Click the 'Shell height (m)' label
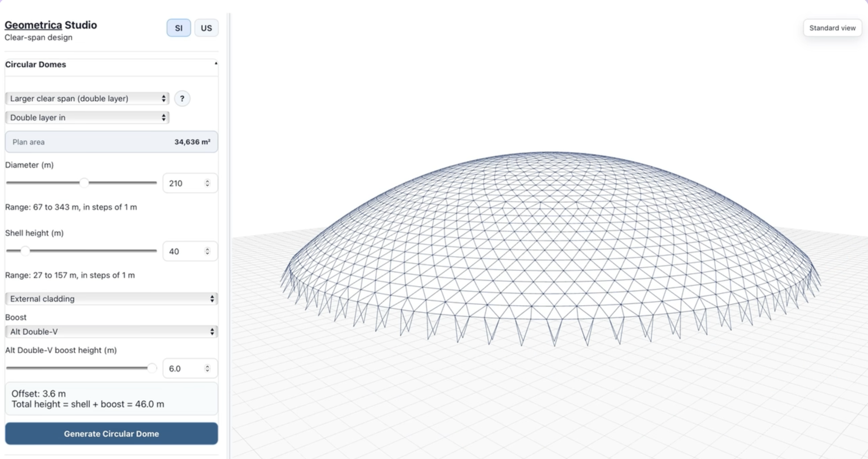868x459 pixels. point(34,233)
